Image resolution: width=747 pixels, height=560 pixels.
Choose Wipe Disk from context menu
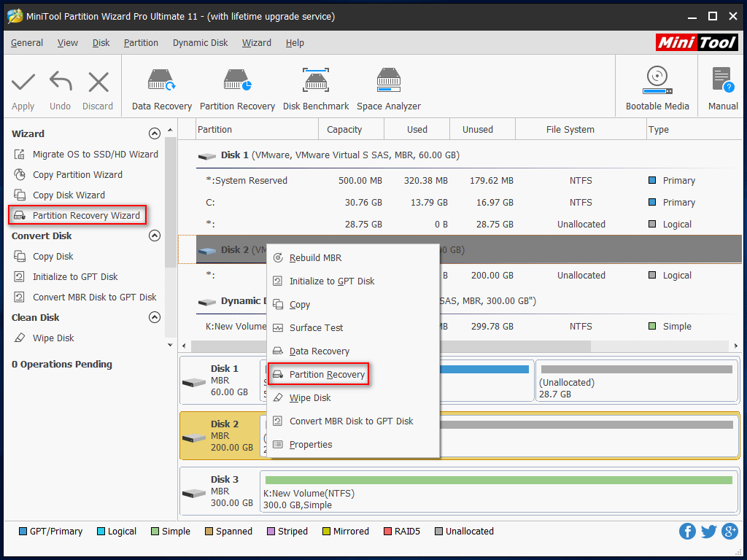pyautogui.click(x=352, y=397)
